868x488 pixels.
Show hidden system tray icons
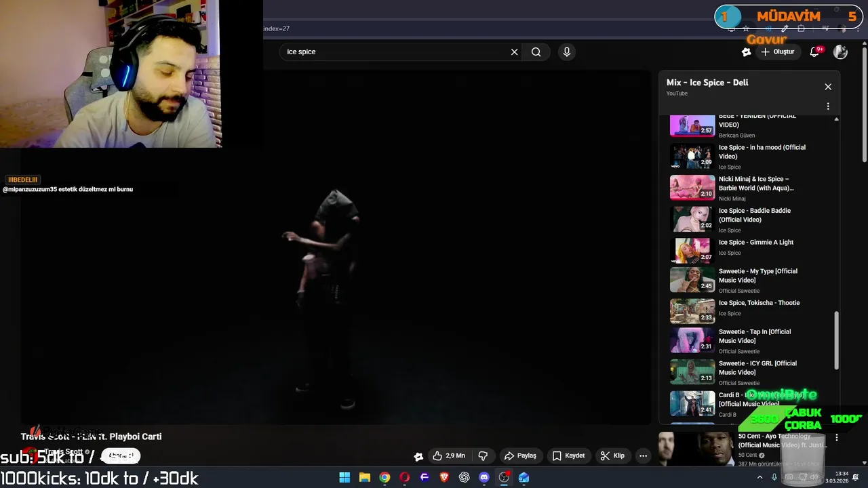tap(759, 477)
